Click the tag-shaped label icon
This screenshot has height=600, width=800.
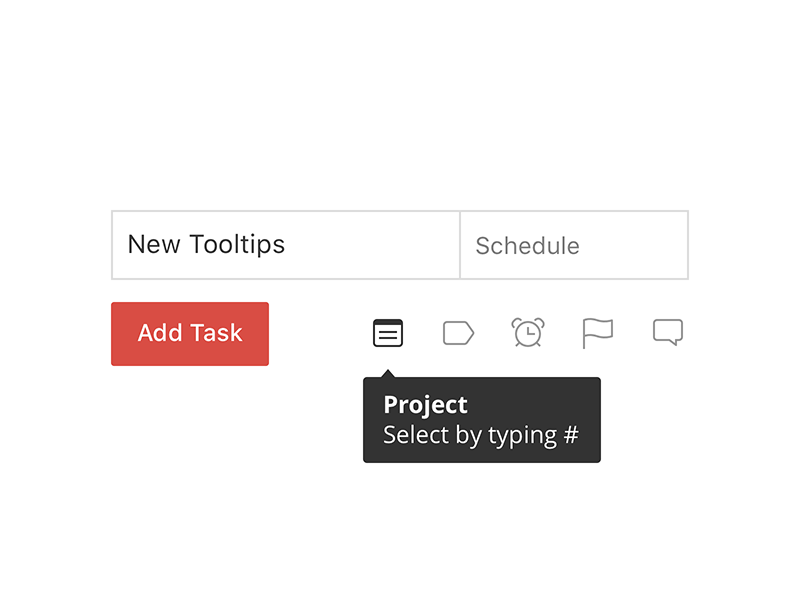pos(458,333)
